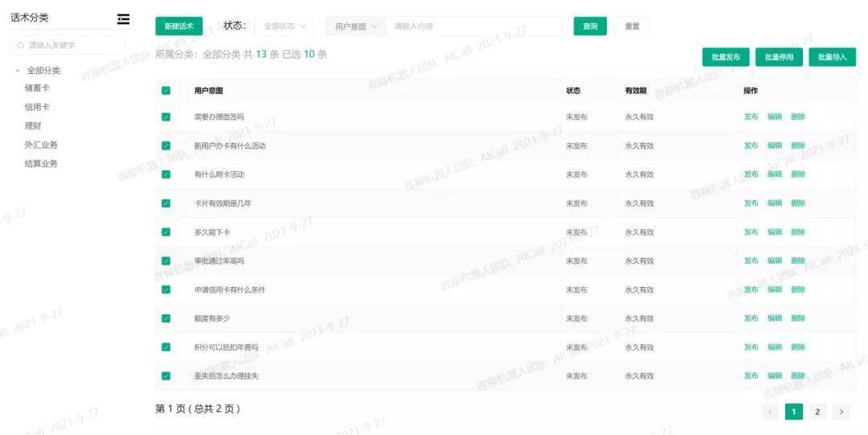868x435 pixels.
Task: Click the search magnifier icon in the category search box
Action: pos(21,46)
